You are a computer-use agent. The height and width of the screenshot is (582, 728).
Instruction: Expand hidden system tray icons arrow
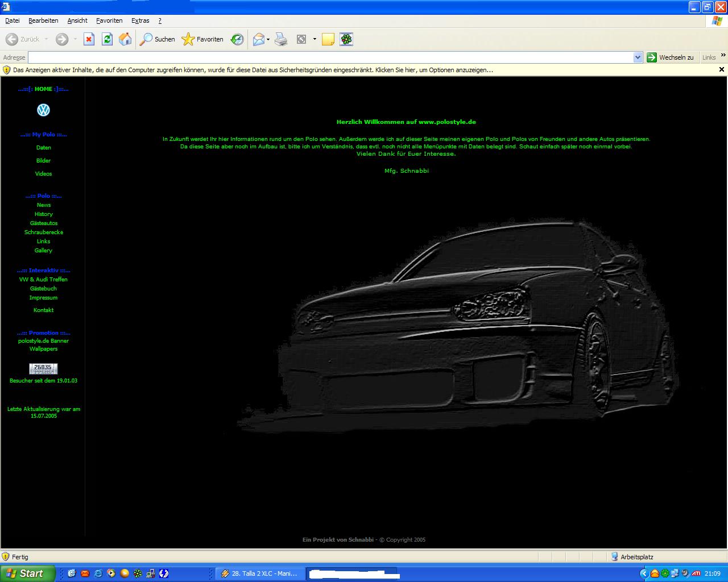(644, 573)
